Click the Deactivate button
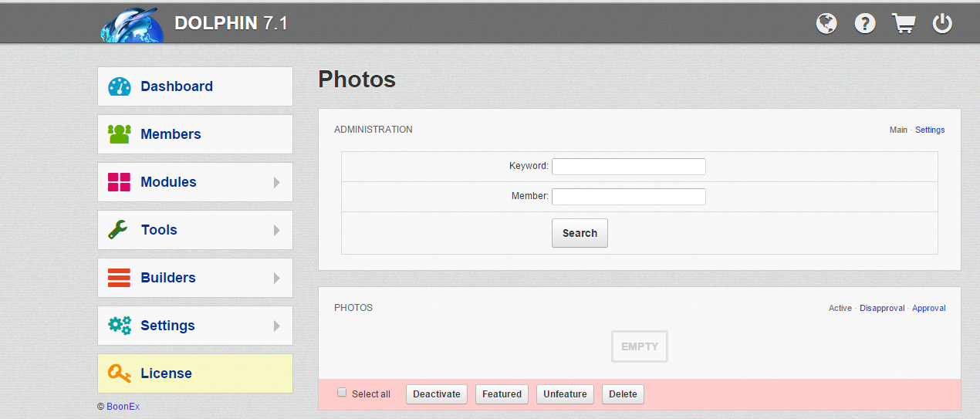Image resolution: width=980 pixels, height=419 pixels. click(x=436, y=394)
